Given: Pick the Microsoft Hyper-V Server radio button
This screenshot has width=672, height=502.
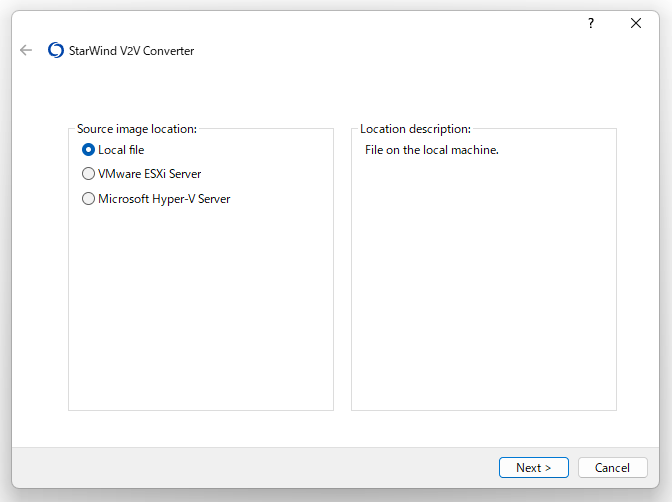Looking at the screenshot, I should tap(88, 198).
